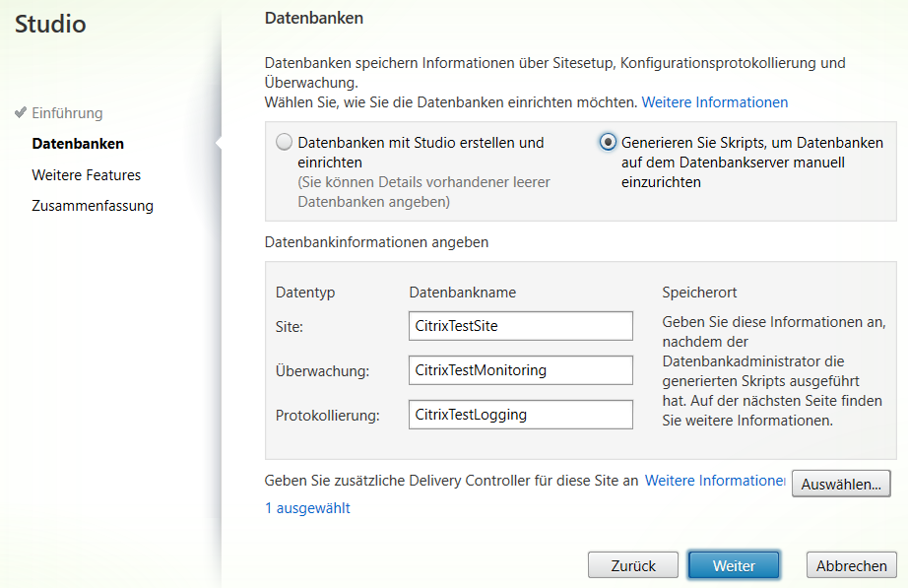908x588 pixels.
Task: Select 'Datenbanken mit Studio erstellen' radio button
Action: [x=285, y=143]
